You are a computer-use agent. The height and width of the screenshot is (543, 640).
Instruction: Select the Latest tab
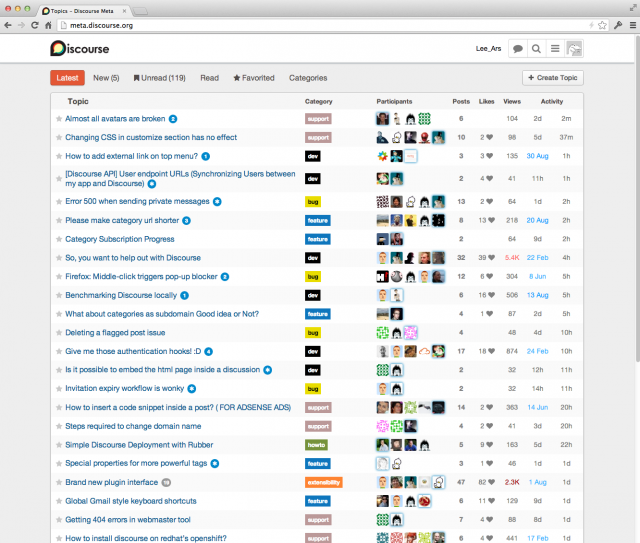[x=67, y=78]
